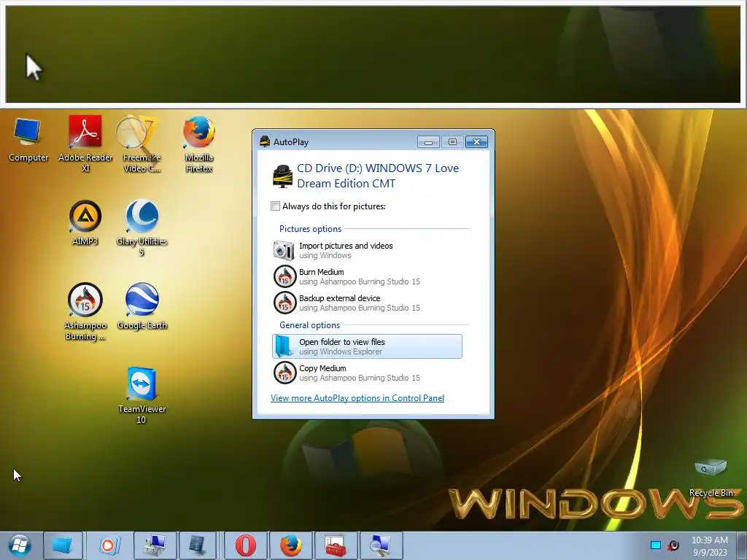The image size is (747, 560).
Task: Choose Open folder to view files
Action: point(367,346)
